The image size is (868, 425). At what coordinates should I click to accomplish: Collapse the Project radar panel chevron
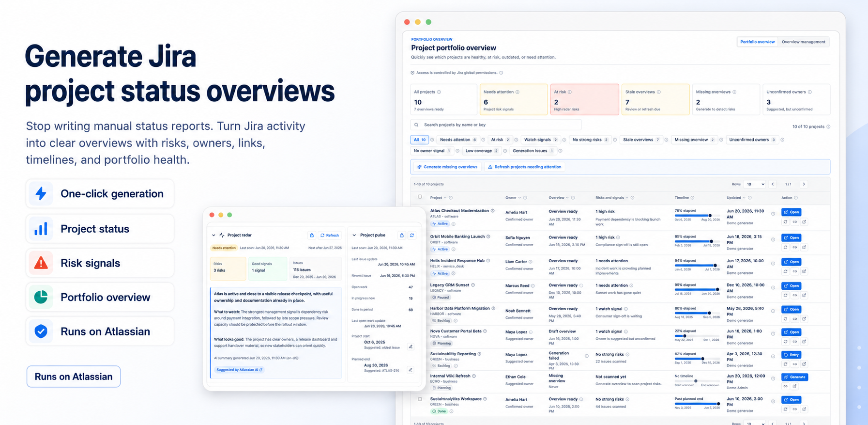213,235
